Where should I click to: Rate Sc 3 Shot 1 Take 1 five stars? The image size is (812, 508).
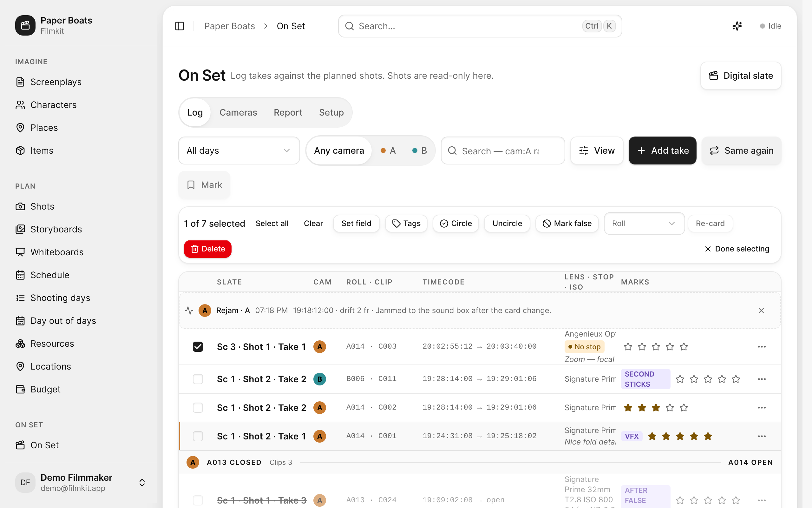click(x=684, y=347)
